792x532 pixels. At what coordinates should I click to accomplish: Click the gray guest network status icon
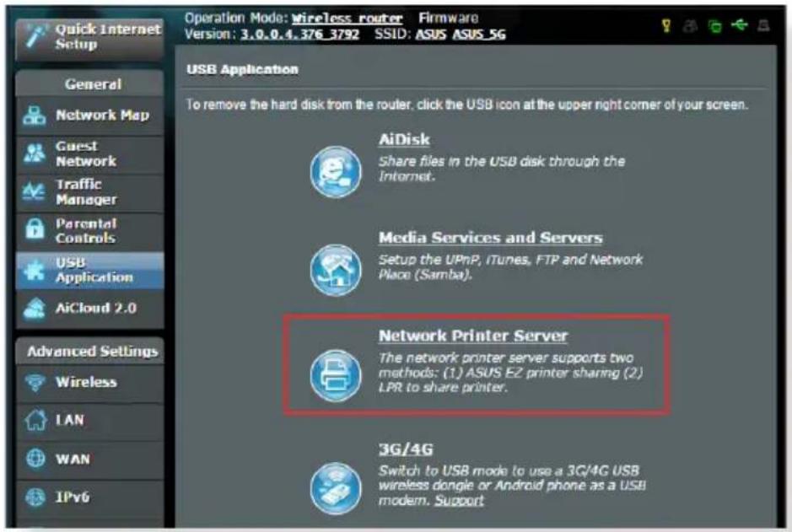pos(691,26)
